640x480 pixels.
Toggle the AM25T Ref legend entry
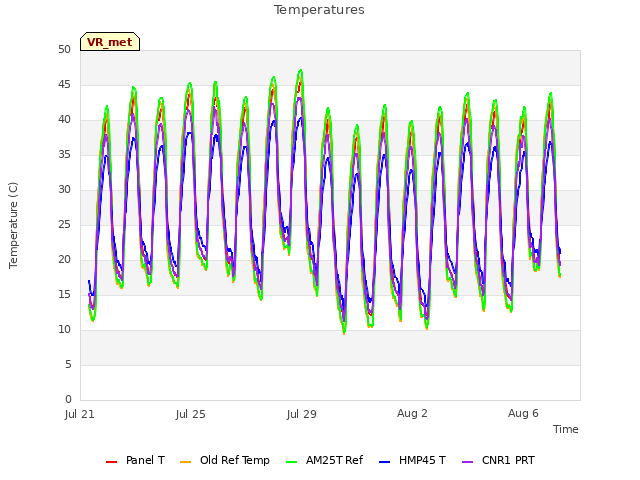[324, 460]
